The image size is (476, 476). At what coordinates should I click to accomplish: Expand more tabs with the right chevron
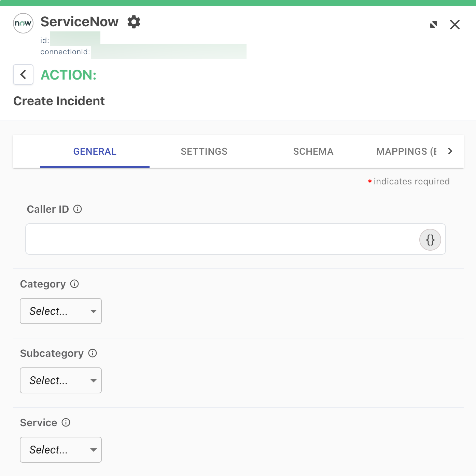pos(450,151)
